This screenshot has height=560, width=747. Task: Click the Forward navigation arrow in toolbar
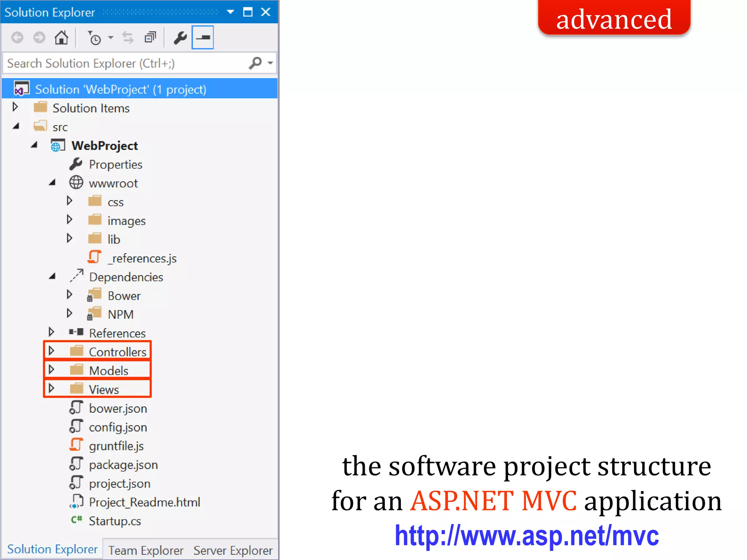[x=39, y=38]
